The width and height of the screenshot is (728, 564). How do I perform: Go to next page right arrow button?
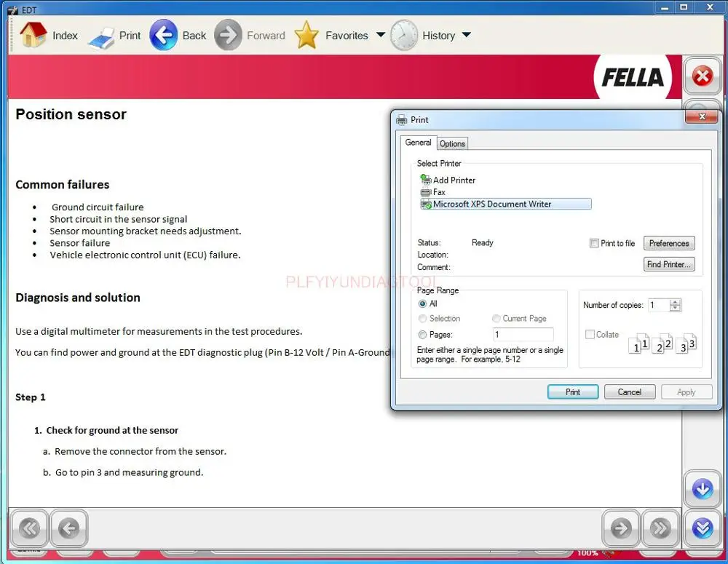[621, 528]
